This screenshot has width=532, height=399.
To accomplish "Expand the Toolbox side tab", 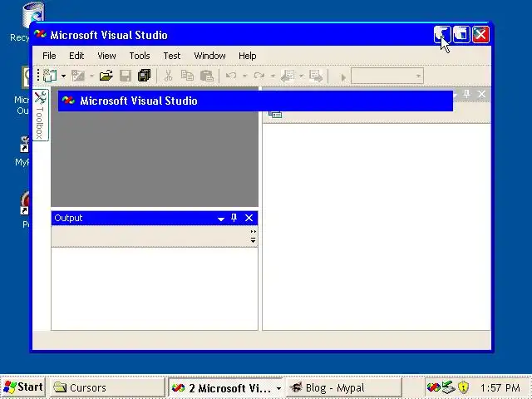I will pyautogui.click(x=41, y=116).
